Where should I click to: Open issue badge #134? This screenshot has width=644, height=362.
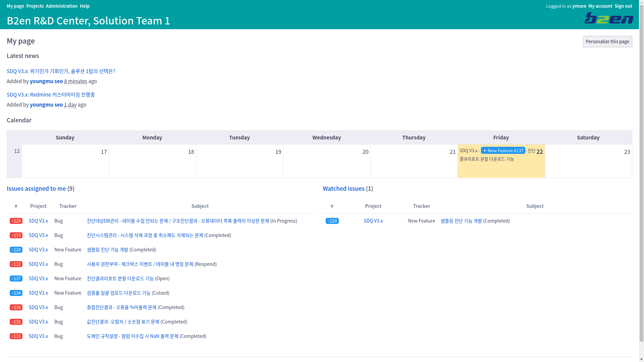tap(16, 293)
